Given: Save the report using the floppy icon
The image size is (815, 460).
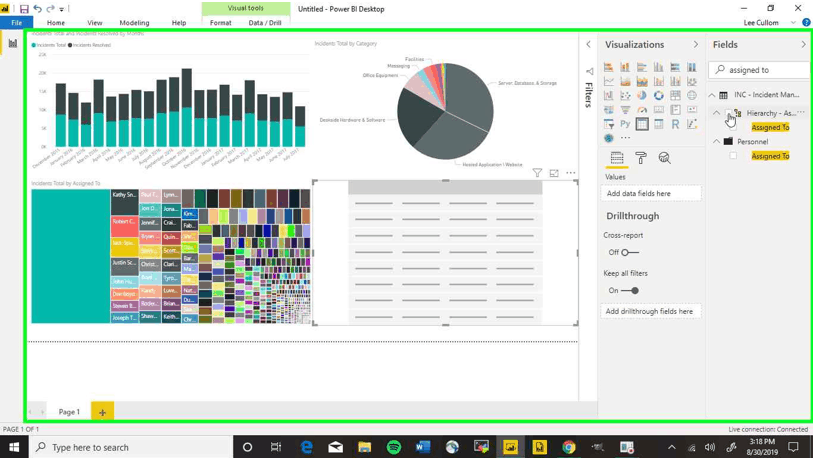Looking at the screenshot, I should tap(24, 9).
